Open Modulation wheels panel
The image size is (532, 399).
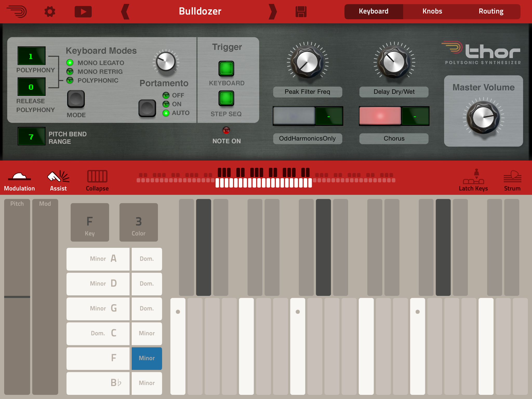pos(19,181)
